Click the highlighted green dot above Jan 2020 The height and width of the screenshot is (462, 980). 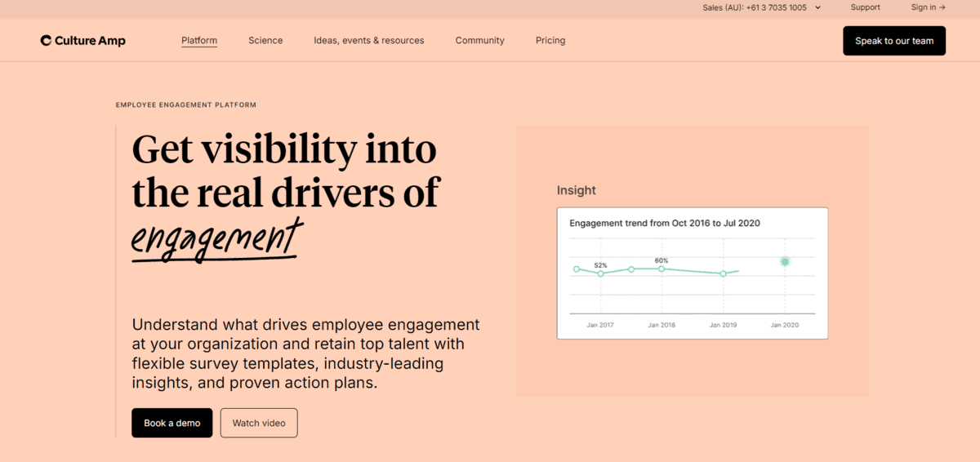pos(784,262)
